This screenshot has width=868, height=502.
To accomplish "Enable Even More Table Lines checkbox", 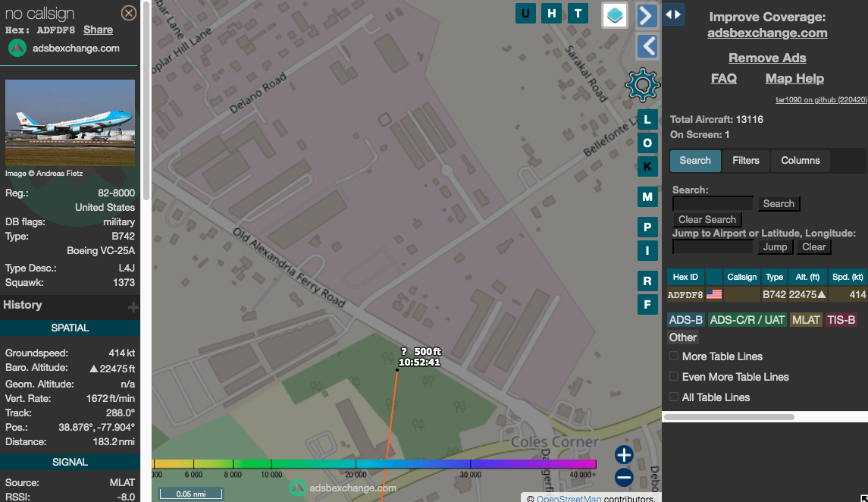I will pos(674,376).
